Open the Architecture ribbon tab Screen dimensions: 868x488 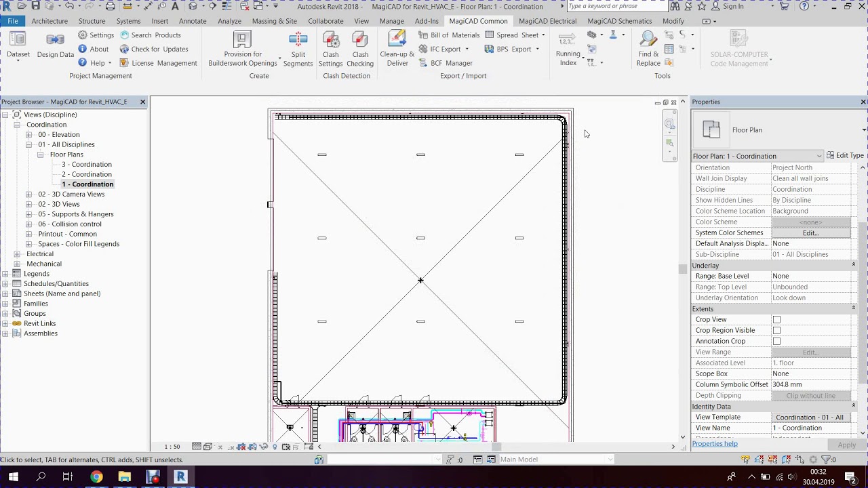pos(50,21)
